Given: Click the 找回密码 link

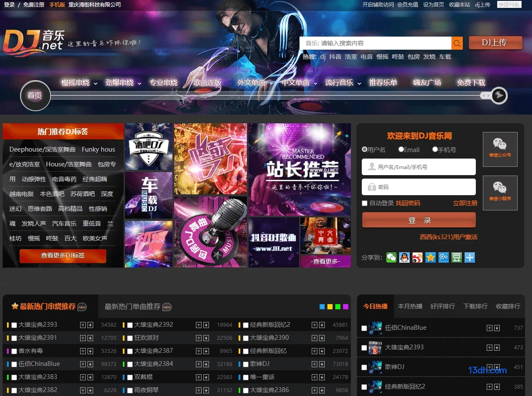Looking at the screenshot, I should (408, 203).
